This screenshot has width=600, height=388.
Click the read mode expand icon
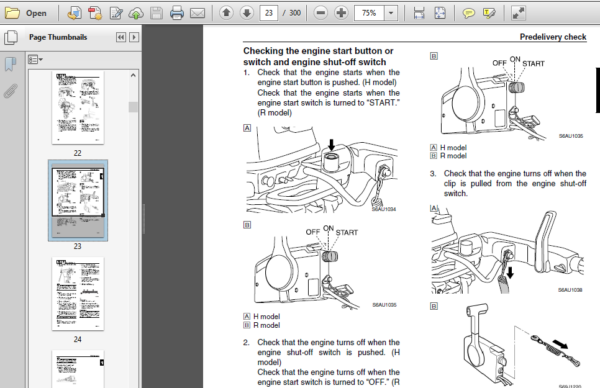[518, 13]
